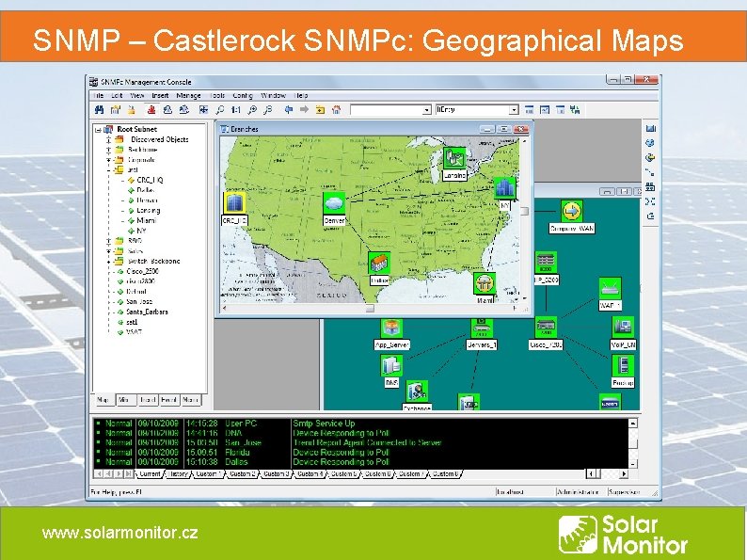
Task: Click the first-tab navigation arrow in log
Action: pos(99,474)
